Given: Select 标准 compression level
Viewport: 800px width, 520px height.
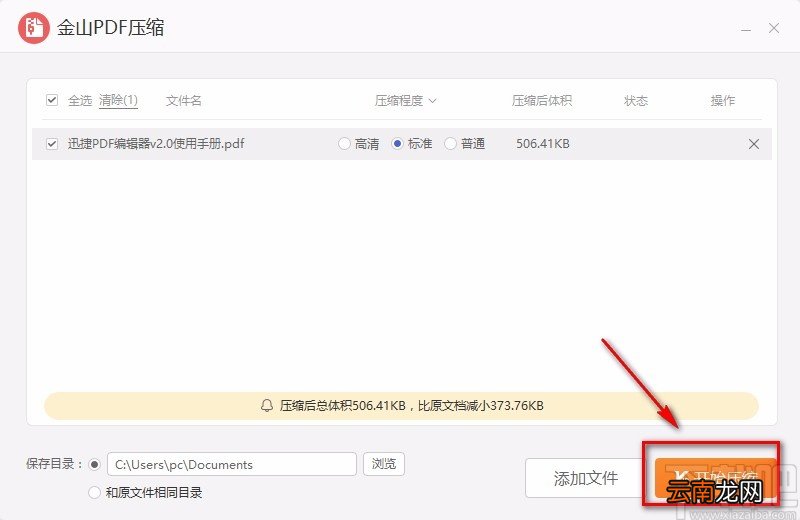Looking at the screenshot, I should pyautogui.click(x=397, y=144).
